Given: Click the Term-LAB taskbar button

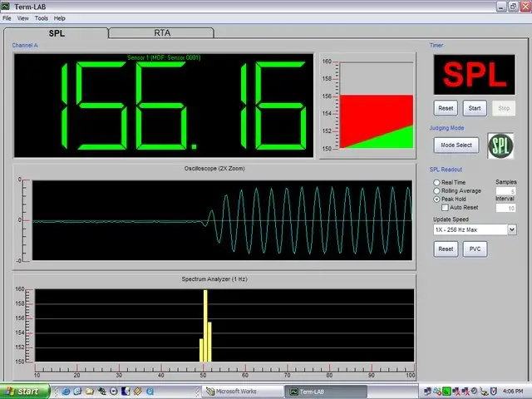Looking at the screenshot, I should 326,392.
